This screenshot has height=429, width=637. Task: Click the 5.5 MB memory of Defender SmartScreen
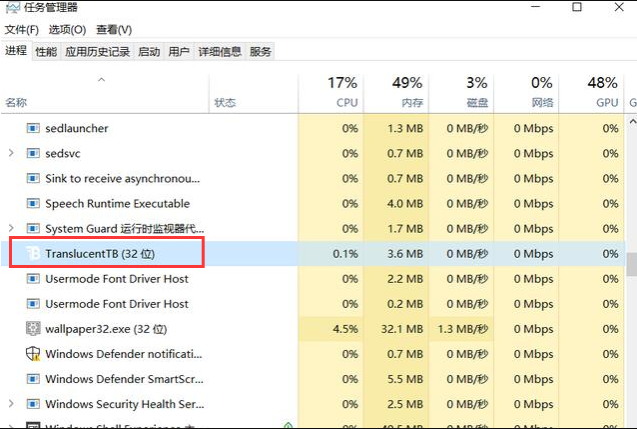pyautogui.click(x=405, y=379)
